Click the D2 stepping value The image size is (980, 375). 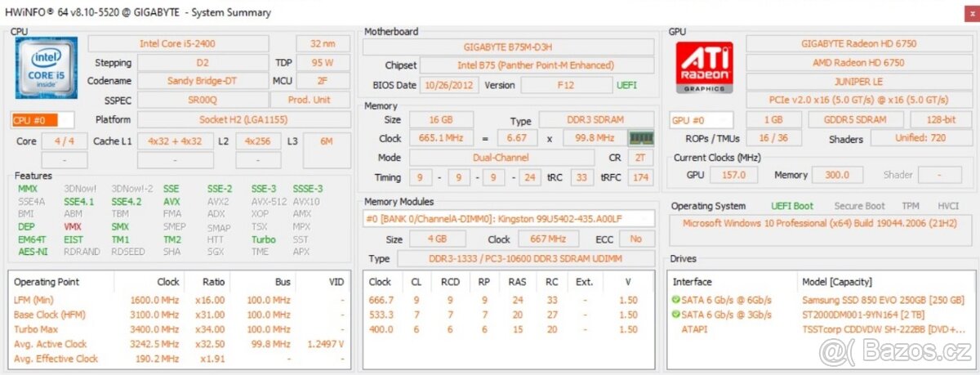click(203, 62)
